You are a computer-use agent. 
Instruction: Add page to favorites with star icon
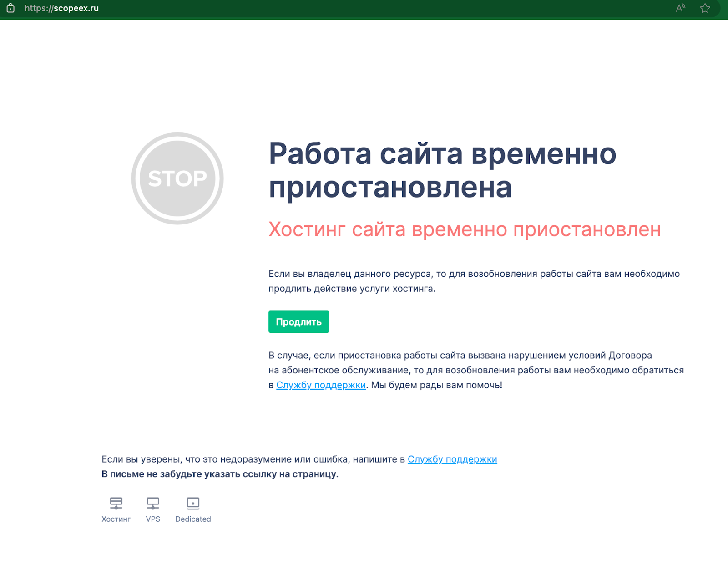[x=705, y=8]
